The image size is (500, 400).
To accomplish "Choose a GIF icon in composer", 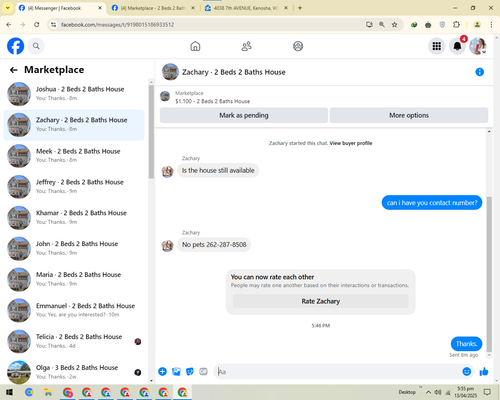I will [203, 371].
